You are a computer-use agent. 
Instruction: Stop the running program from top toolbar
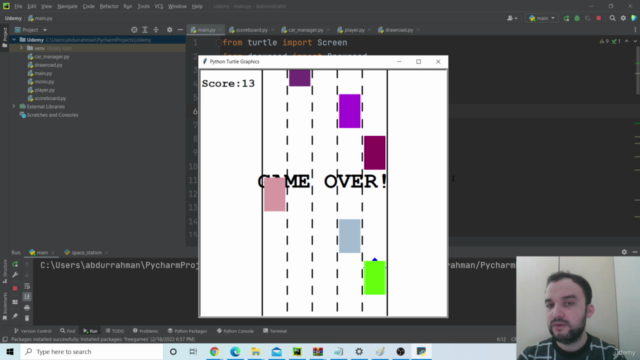pos(599,18)
